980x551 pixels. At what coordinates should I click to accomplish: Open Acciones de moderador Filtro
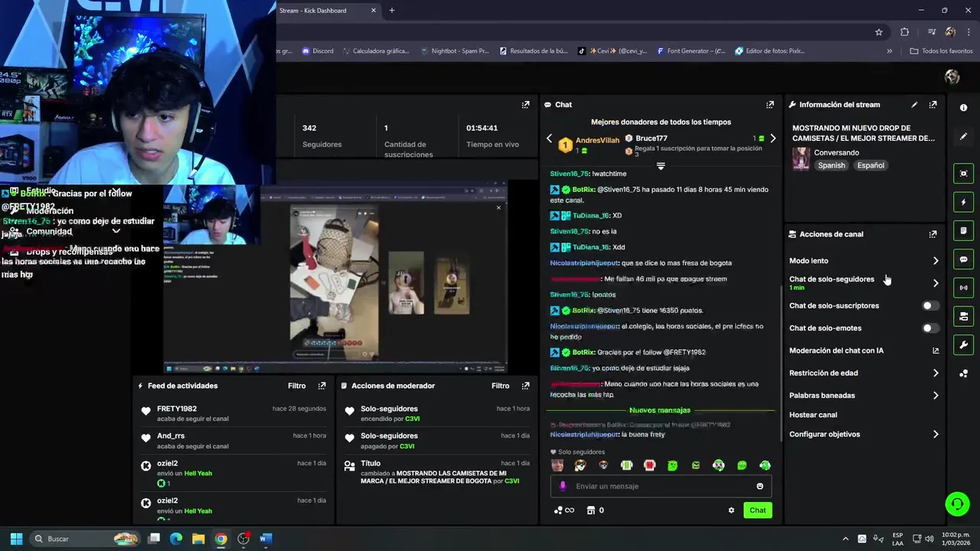click(x=501, y=386)
